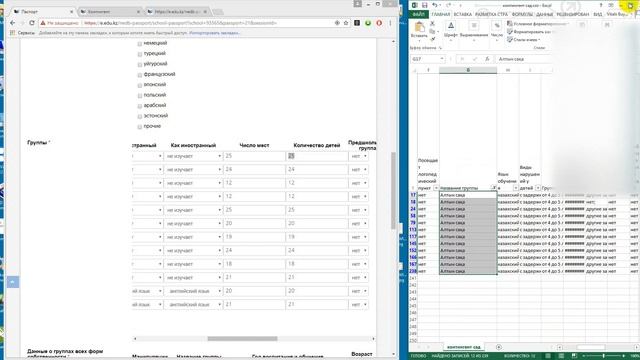The image size is (640, 360).
Task: Check the арабский language checkbox
Action: click(x=140, y=106)
